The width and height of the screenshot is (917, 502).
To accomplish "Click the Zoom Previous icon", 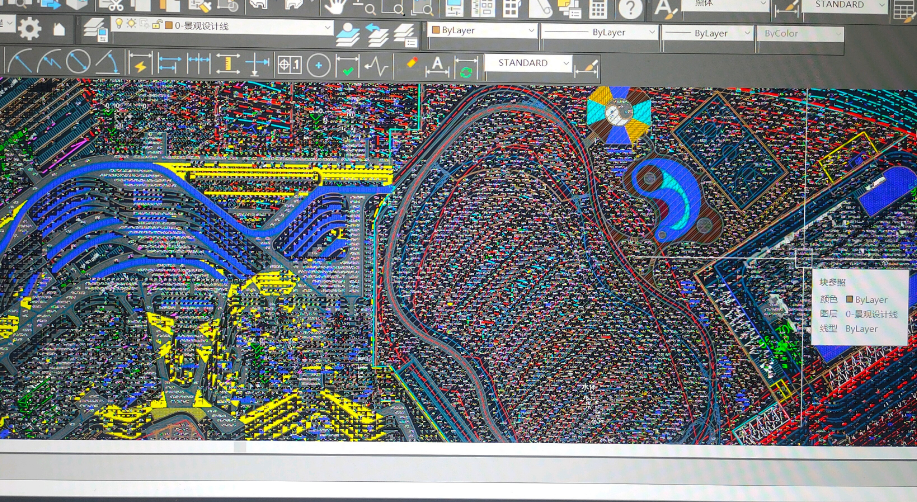I will (x=422, y=8).
